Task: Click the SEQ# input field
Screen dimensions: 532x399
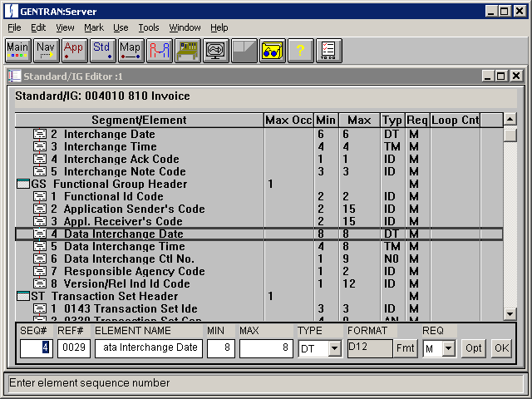Action: click(x=37, y=348)
